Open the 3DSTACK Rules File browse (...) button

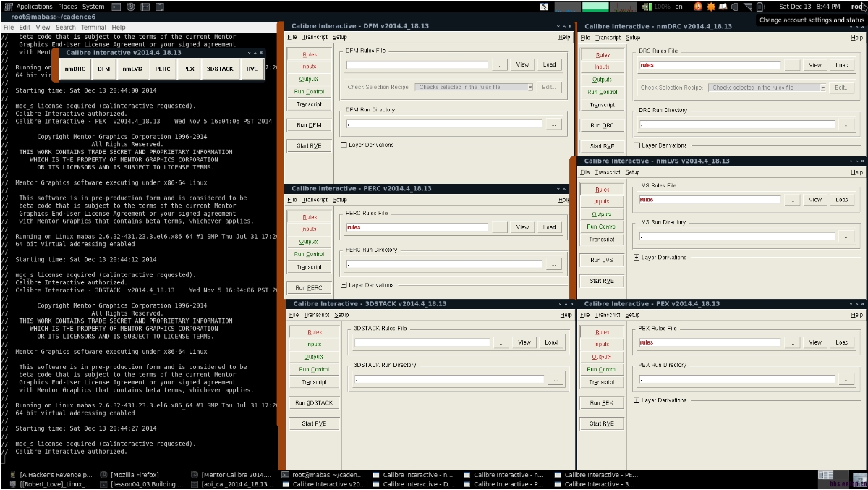(501, 342)
